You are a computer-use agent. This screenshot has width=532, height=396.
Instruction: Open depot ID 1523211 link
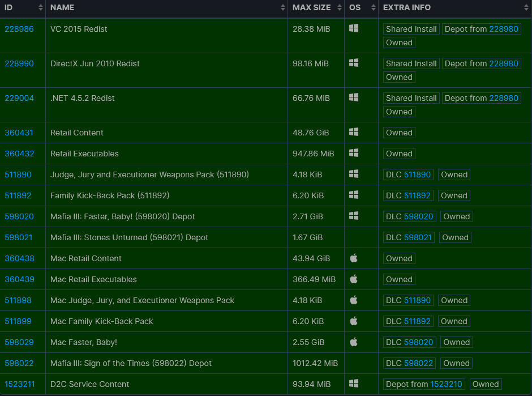(x=20, y=385)
